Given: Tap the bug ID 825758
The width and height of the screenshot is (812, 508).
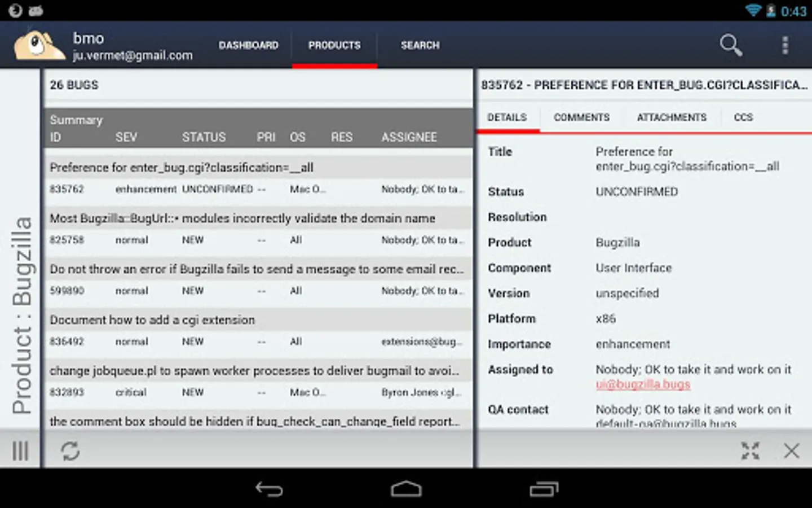Looking at the screenshot, I should [67, 240].
